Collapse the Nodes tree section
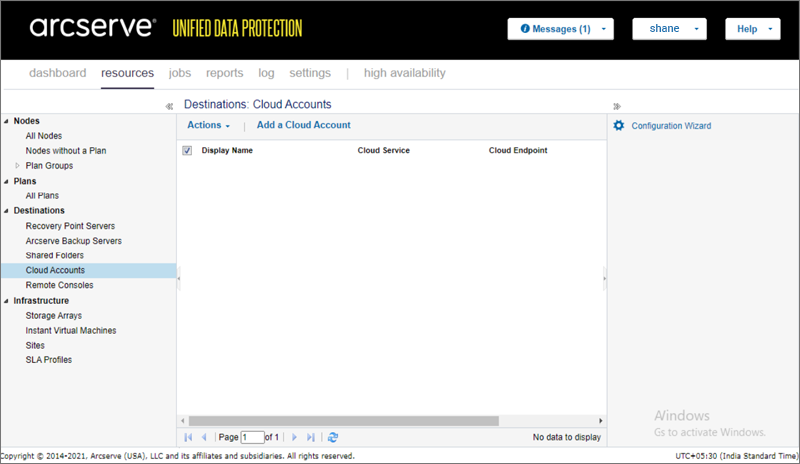Screen dimensions: 800x464 6,121
